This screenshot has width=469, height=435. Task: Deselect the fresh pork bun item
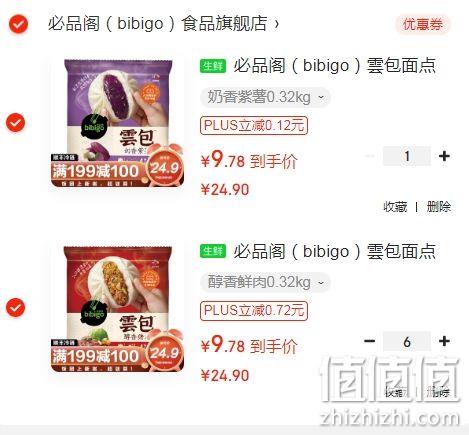pyautogui.click(x=15, y=308)
